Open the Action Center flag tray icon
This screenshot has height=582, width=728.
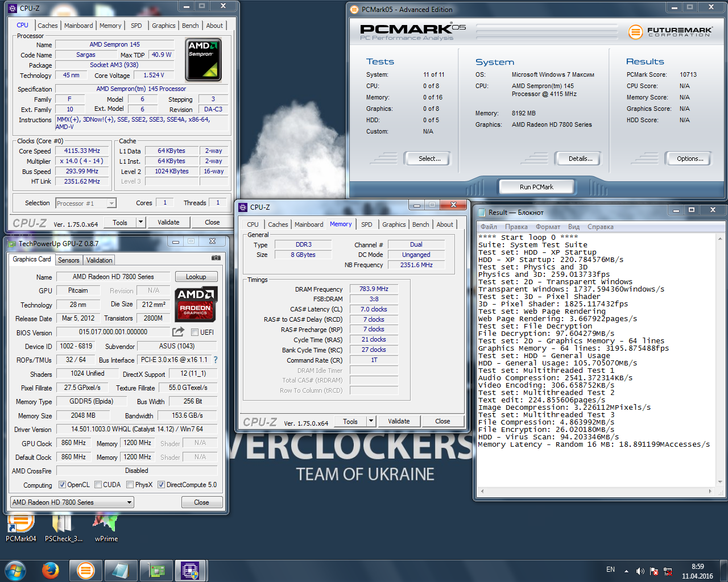coord(654,571)
